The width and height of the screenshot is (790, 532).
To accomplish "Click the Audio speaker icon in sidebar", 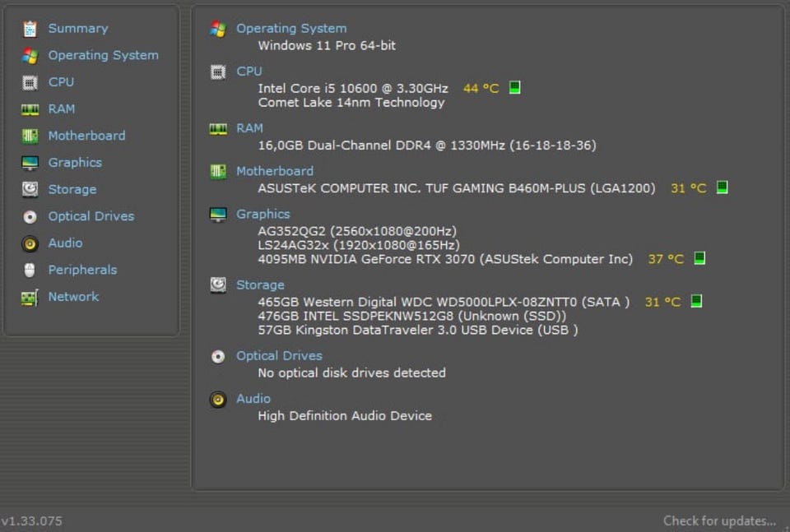I will (x=30, y=243).
